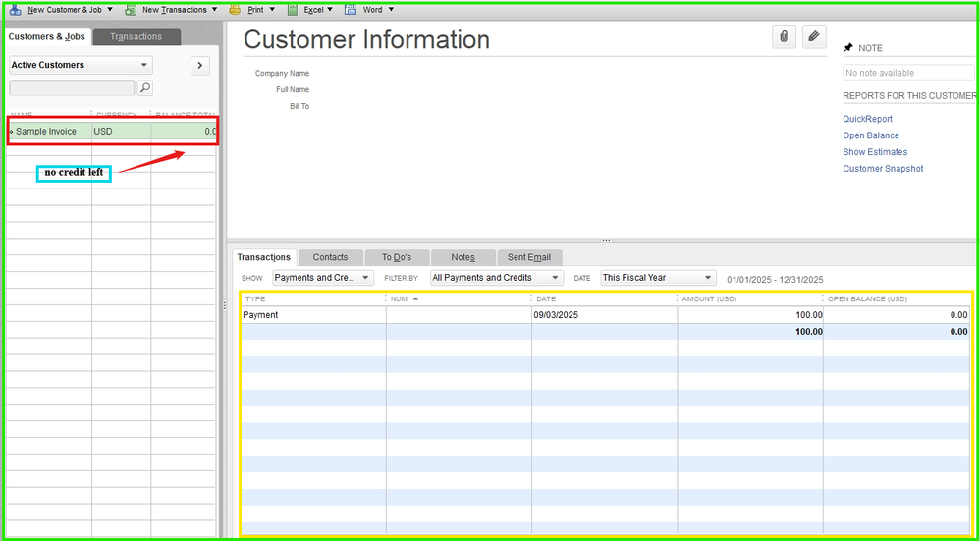The height and width of the screenshot is (541, 980).
Task: Click the Word toolbar icon
Action: tap(351, 10)
